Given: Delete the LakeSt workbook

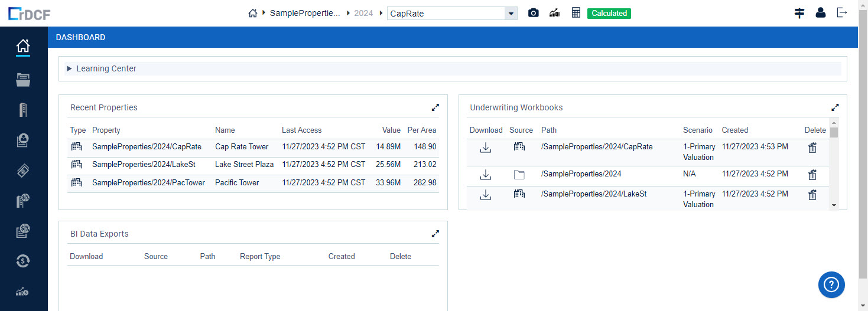Looking at the screenshot, I should [x=812, y=195].
